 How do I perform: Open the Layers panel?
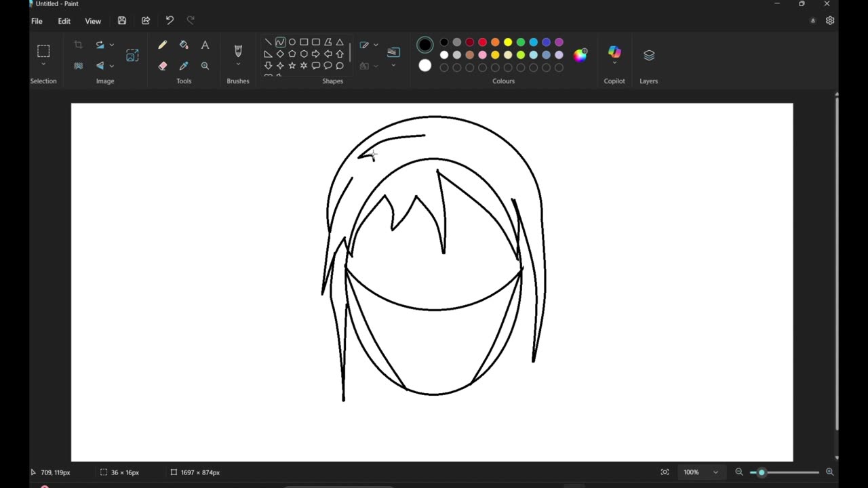tap(649, 56)
